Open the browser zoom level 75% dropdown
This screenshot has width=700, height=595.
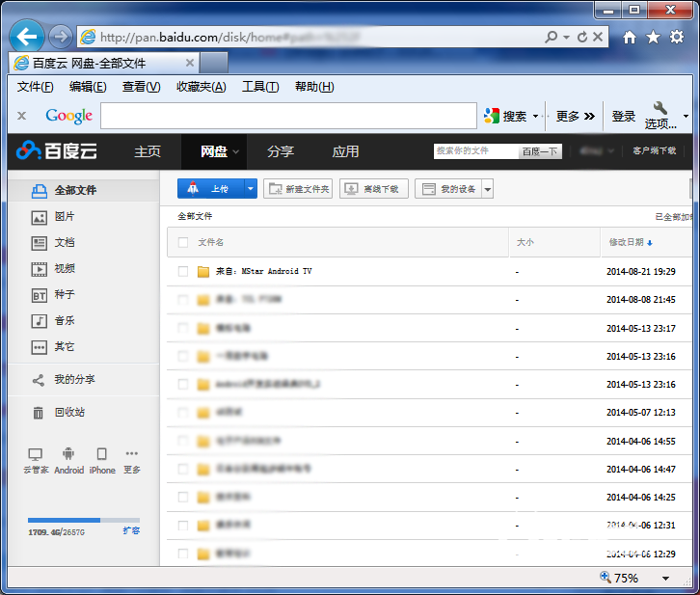665,579
